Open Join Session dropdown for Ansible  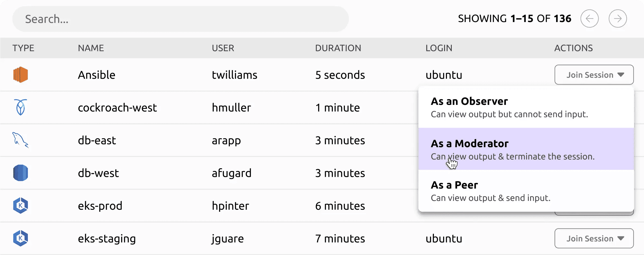coord(594,75)
